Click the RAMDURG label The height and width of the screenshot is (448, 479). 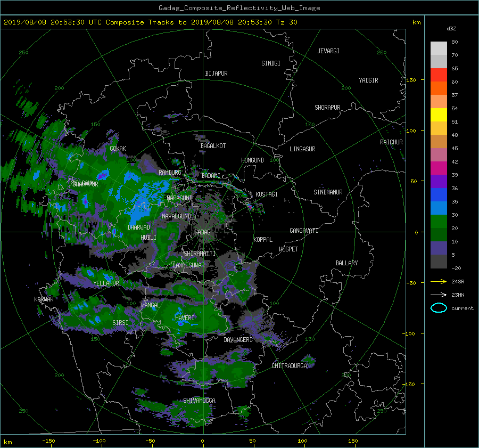(170, 173)
